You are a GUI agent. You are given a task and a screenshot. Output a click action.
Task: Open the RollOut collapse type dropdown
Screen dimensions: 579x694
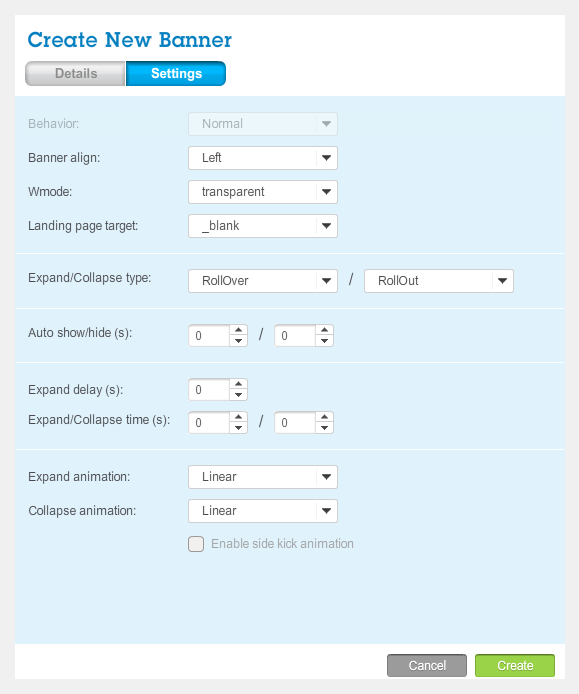point(439,281)
